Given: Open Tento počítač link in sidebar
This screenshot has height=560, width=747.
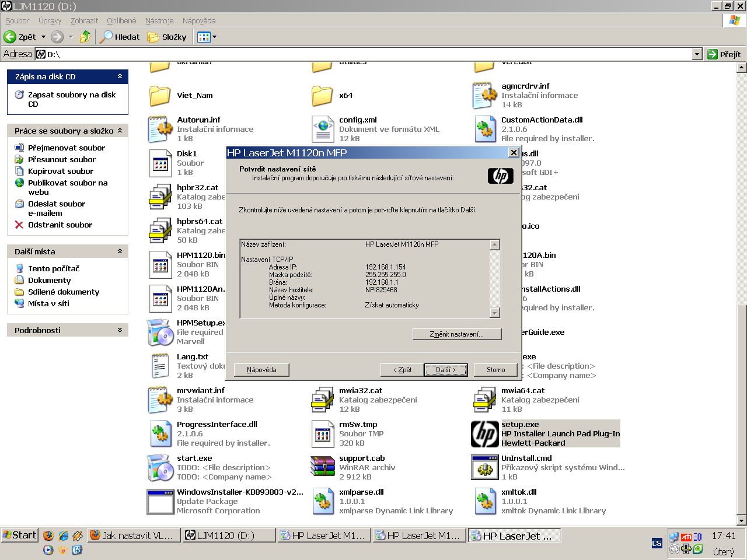Looking at the screenshot, I should point(54,268).
